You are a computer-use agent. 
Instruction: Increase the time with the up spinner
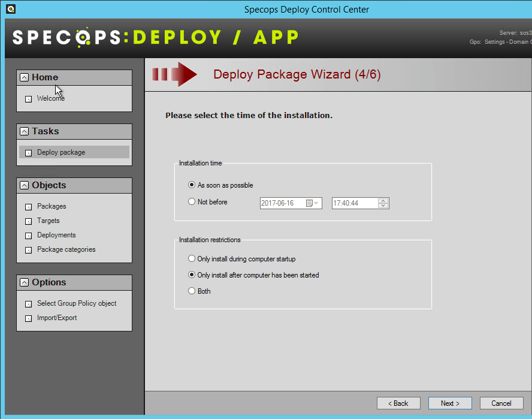(383, 201)
